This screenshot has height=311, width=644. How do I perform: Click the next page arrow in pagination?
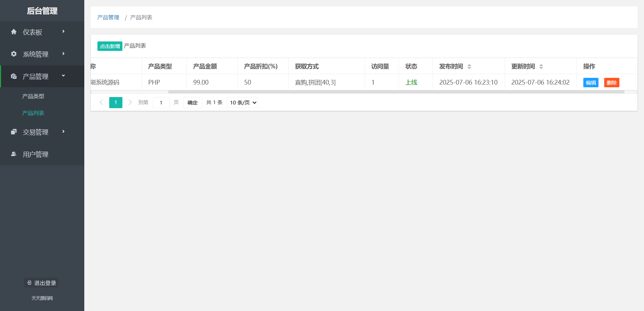(x=130, y=102)
